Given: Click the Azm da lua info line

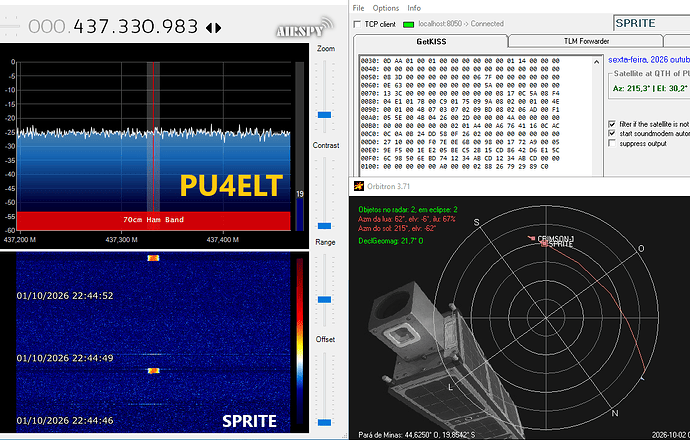Looking at the screenshot, I should (x=407, y=219).
